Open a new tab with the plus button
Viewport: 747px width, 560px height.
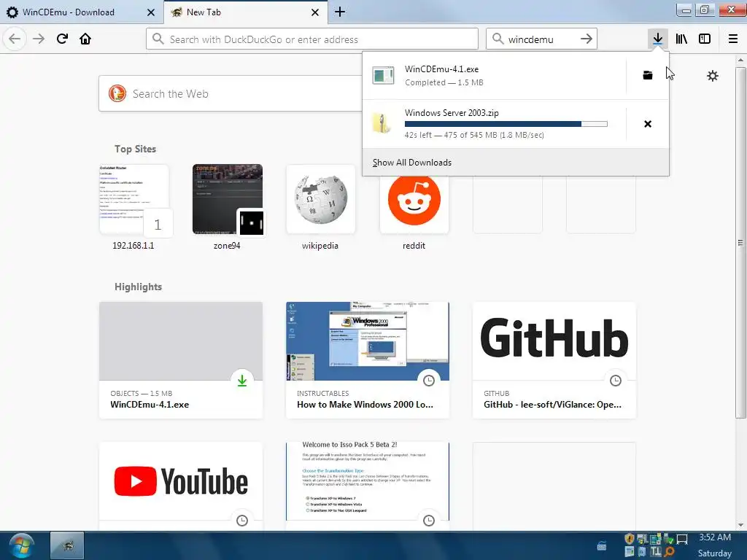340,12
